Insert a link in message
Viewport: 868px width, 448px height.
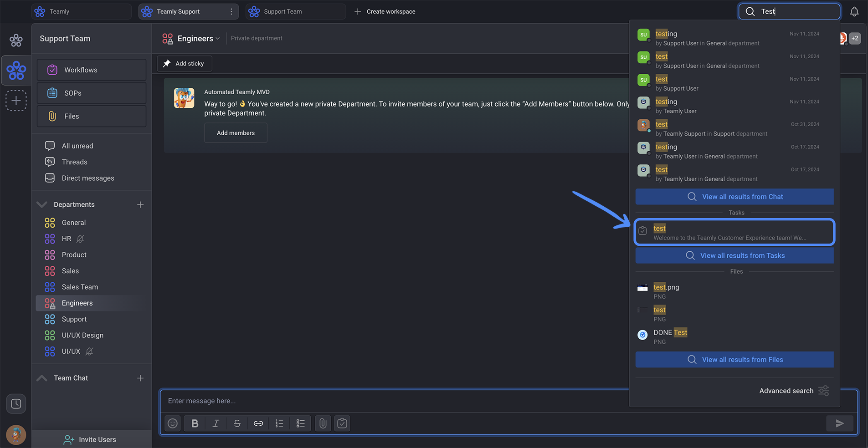pyautogui.click(x=258, y=423)
